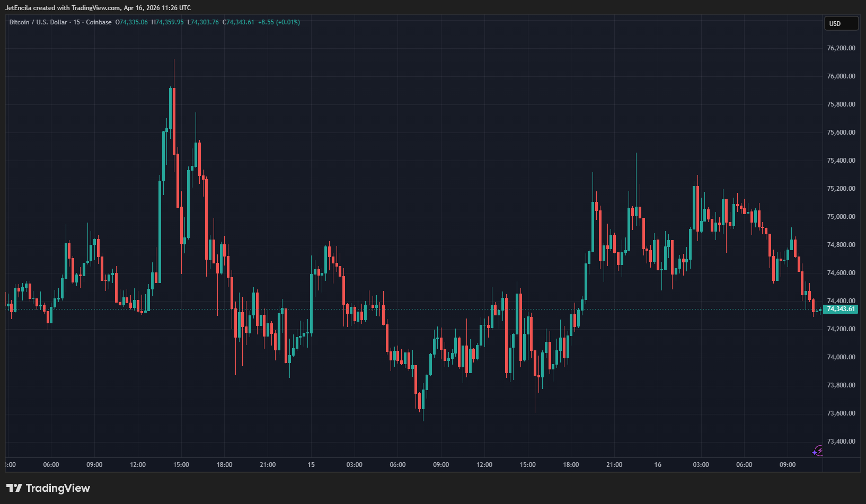Click the 75,000.00 price axis label
The image size is (866, 504).
point(841,217)
